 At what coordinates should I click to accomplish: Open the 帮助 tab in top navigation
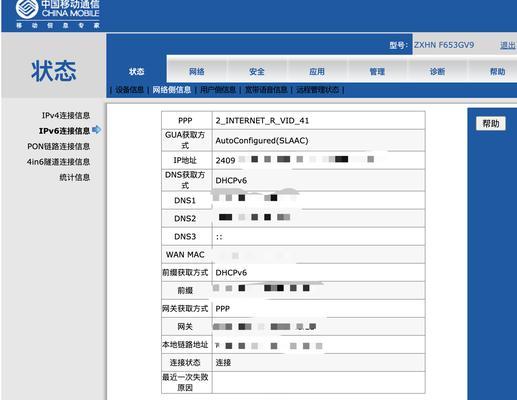(x=497, y=71)
